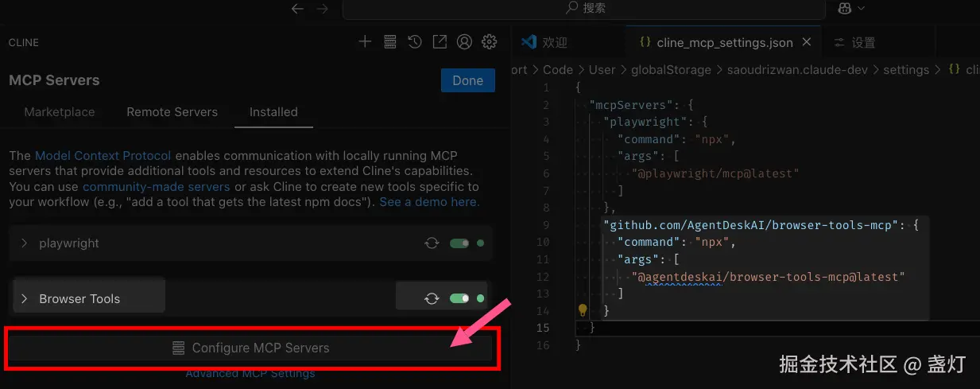
Task: Open the community-made servers link
Action: [156, 187]
